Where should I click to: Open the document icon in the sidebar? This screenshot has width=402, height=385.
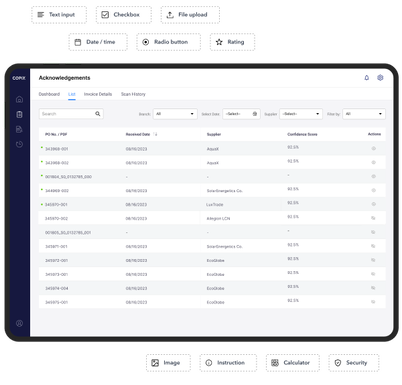[x=19, y=129]
